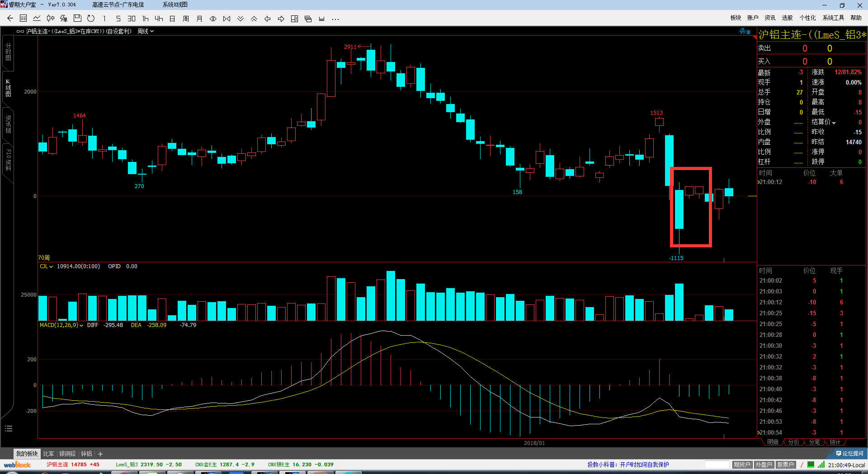Screen dimensions: 868x474
Task: Open the 周线 period dropdown
Action: point(146,31)
